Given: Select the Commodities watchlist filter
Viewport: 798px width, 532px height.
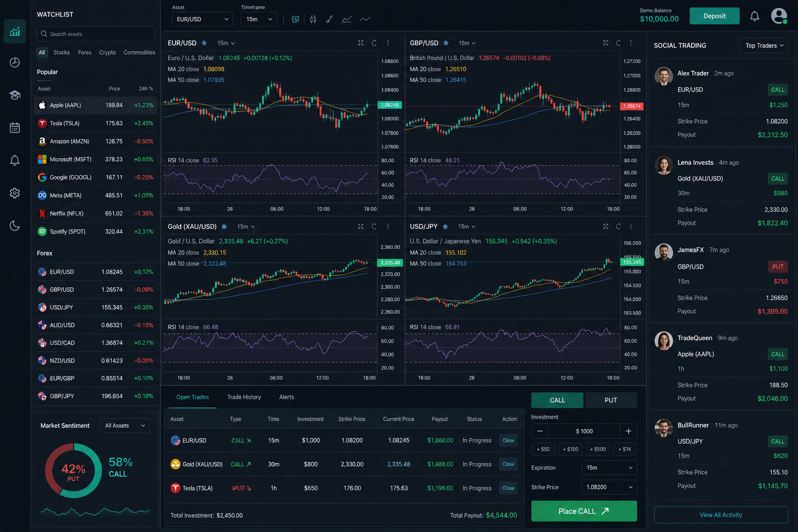Looking at the screenshot, I should click(x=139, y=52).
